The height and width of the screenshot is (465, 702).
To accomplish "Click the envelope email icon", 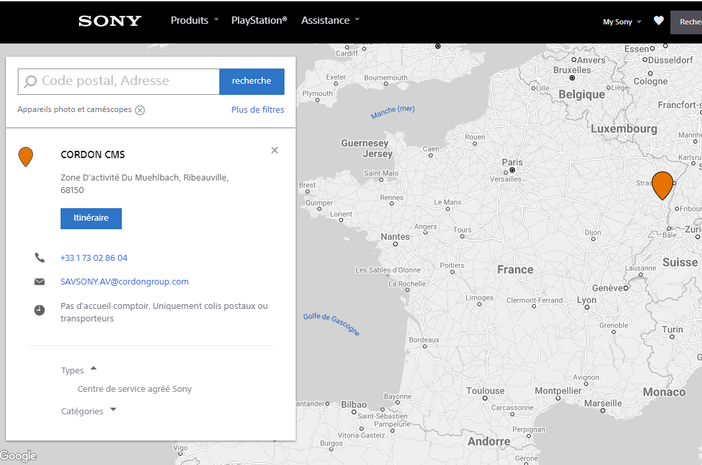I will coord(39,282).
